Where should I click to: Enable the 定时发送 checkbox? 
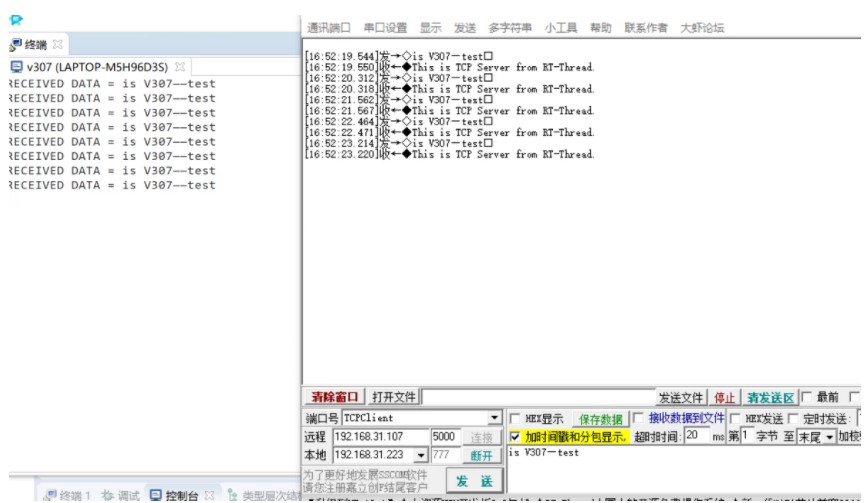[794, 419]
